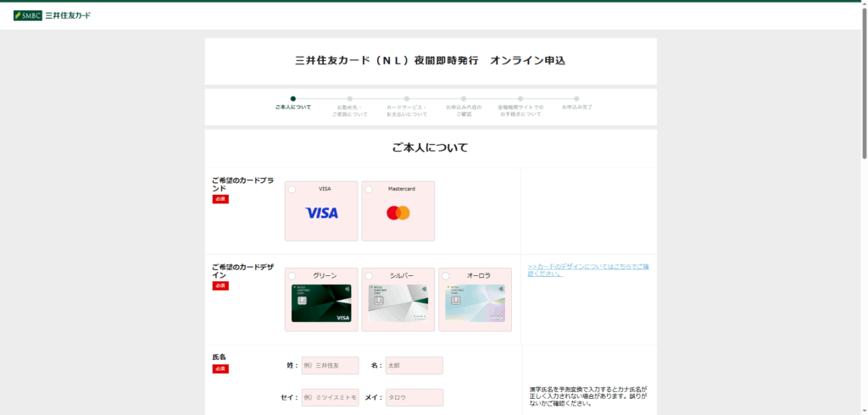This screenshot has width=868, height=415.
Task: Click the SMBC 三井住友カード logo
Action: coord(52,15)
